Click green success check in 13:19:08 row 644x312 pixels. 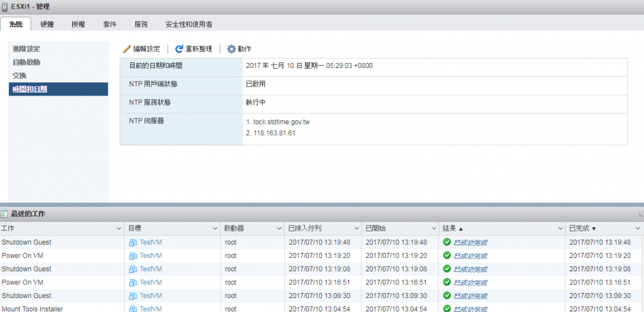coord(447,269)
